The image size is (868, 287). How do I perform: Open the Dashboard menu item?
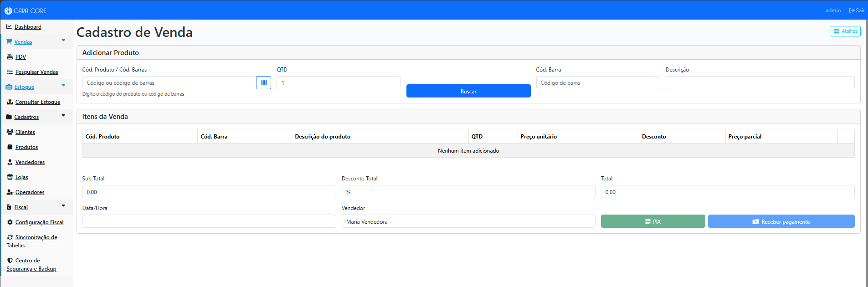tap(28, 27)
